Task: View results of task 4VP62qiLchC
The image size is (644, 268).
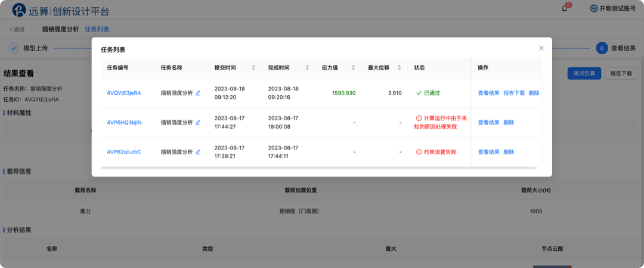Action: tap(489, 152)
